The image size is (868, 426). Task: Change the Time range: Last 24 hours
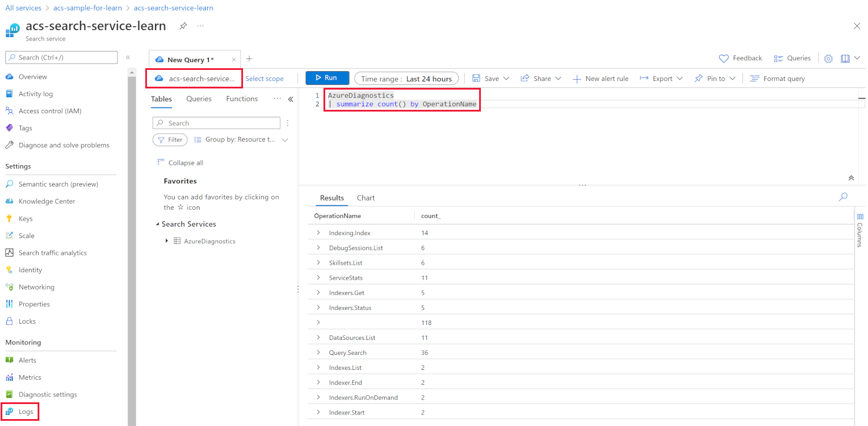coord(406,79)
